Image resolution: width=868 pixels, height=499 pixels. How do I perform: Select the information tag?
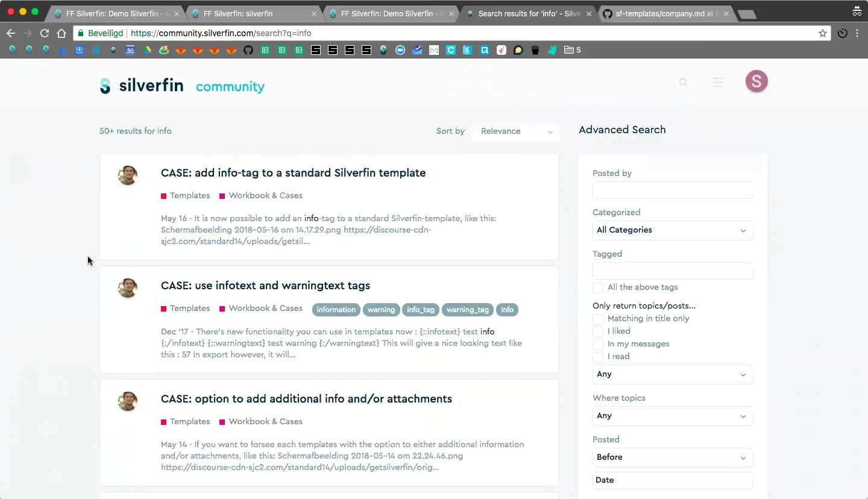336,310
